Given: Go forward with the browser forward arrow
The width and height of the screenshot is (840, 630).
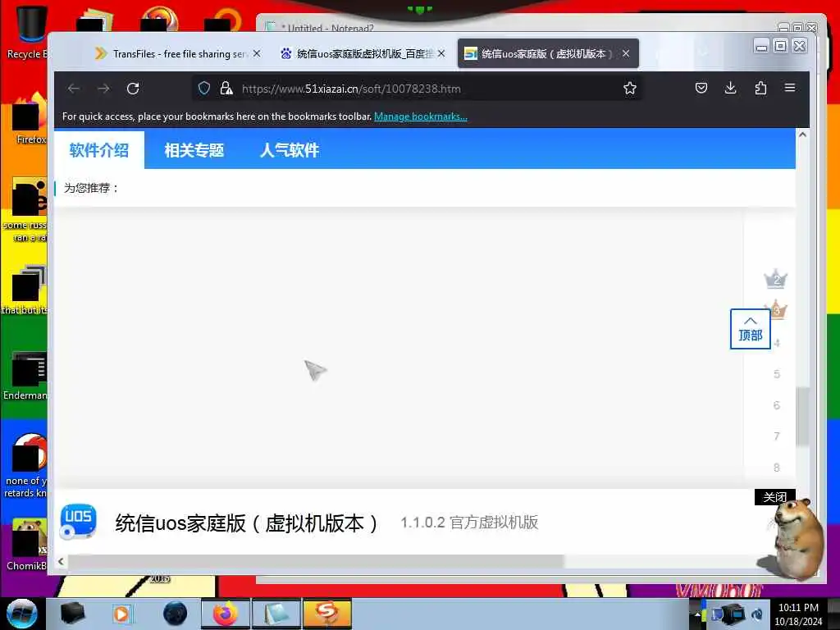Looking at the screenshot, I should (103, 89).
